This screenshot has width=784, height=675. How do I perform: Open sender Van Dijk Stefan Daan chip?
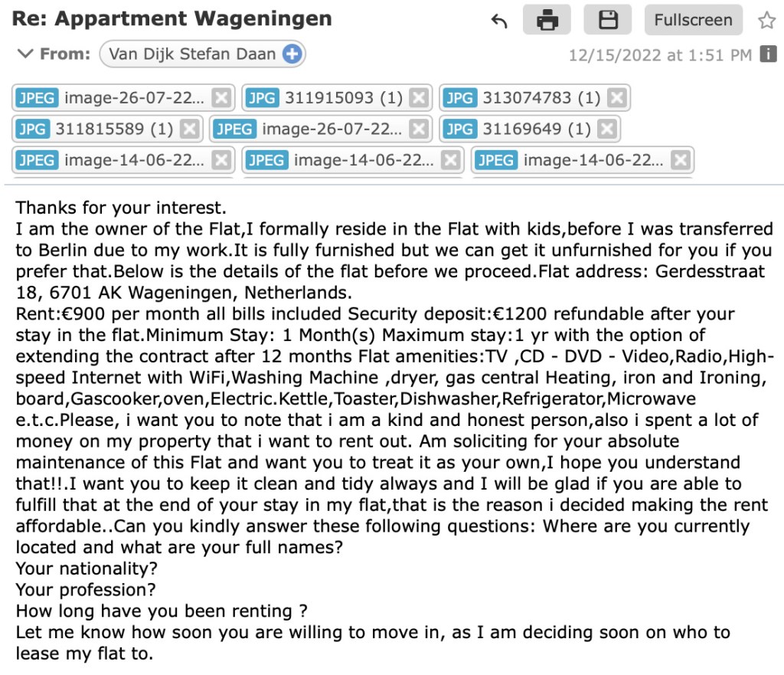pos(193,54)
